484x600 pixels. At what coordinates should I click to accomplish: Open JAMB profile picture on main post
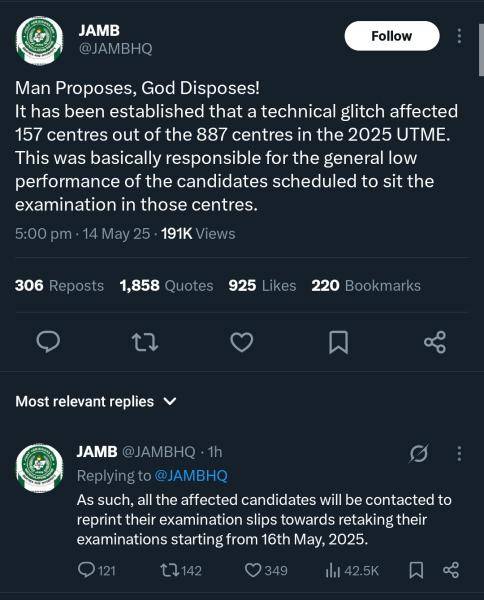[39, 40]
